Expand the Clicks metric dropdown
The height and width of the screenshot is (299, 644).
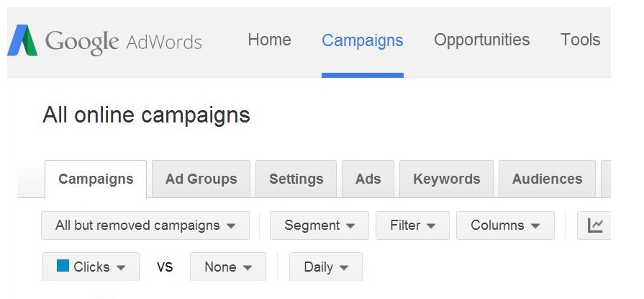pyautogui.click(x=91, y=267)
